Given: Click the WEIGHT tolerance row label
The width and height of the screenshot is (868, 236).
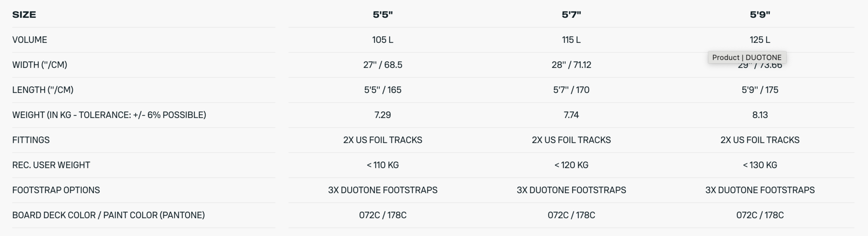Looking at the screenshot, I should pos(109,115).
